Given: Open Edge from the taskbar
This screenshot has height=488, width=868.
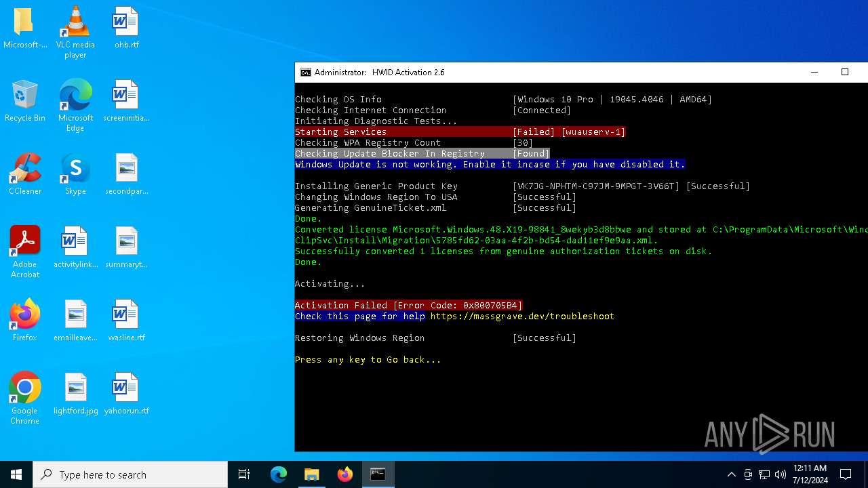Looking at the screenshot, I should (x=279, y=474).
